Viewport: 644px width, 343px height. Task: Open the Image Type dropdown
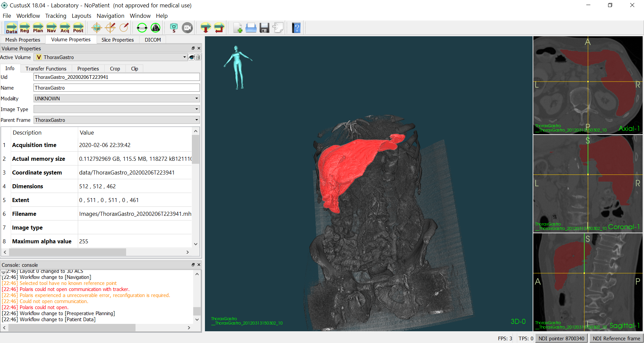tap(117, 109)
